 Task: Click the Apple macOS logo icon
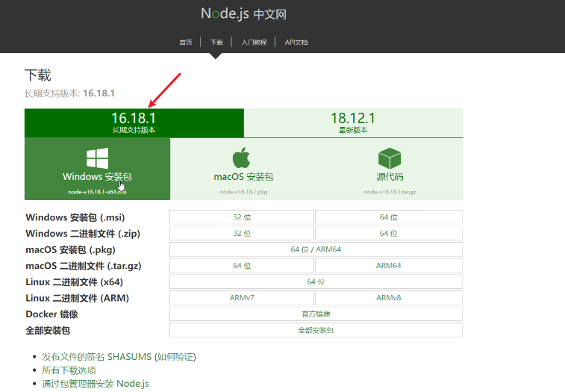(241, 158)
